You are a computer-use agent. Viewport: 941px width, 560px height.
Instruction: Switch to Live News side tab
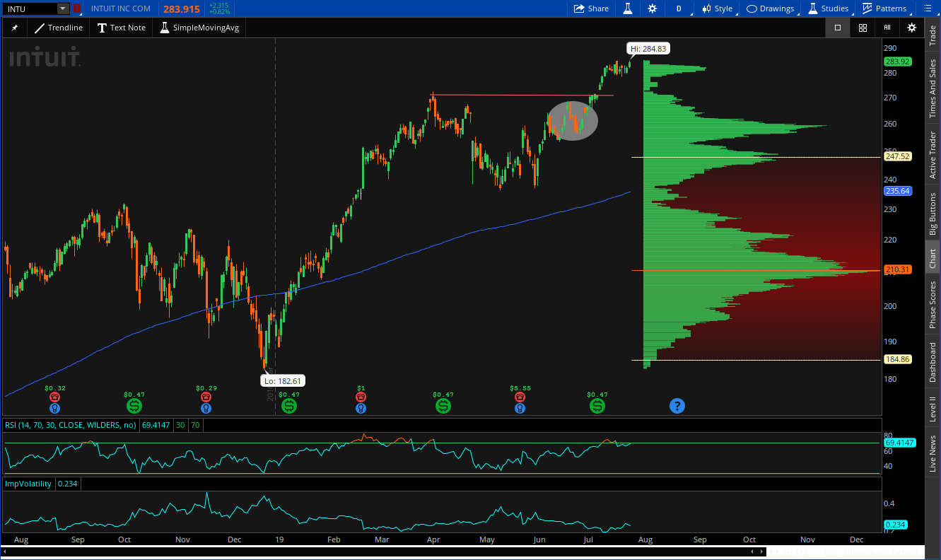click(933, 454)
